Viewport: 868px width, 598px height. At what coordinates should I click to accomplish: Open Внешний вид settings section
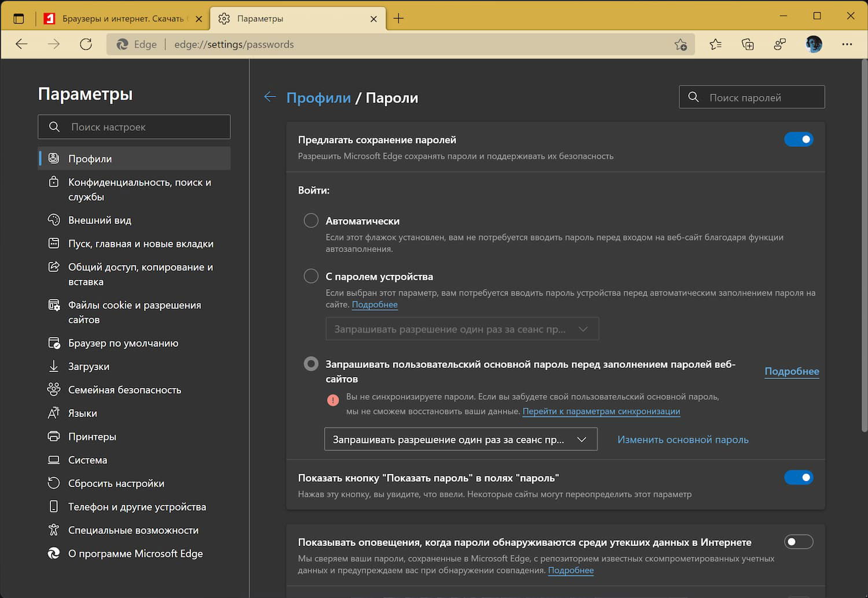click(100, 220)
